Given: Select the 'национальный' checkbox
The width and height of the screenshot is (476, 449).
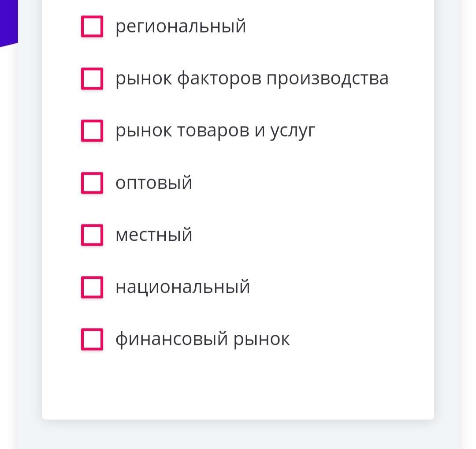Looking at the screenshot, I should click(92, 287).
